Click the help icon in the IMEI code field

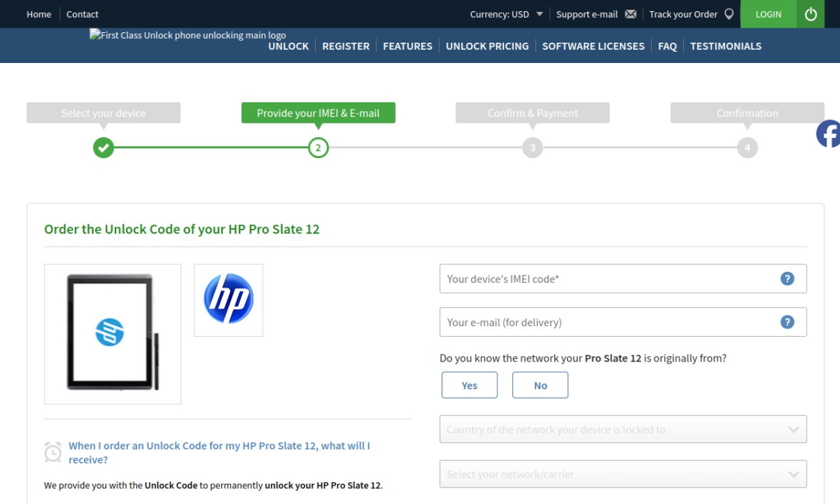point(787,278)
